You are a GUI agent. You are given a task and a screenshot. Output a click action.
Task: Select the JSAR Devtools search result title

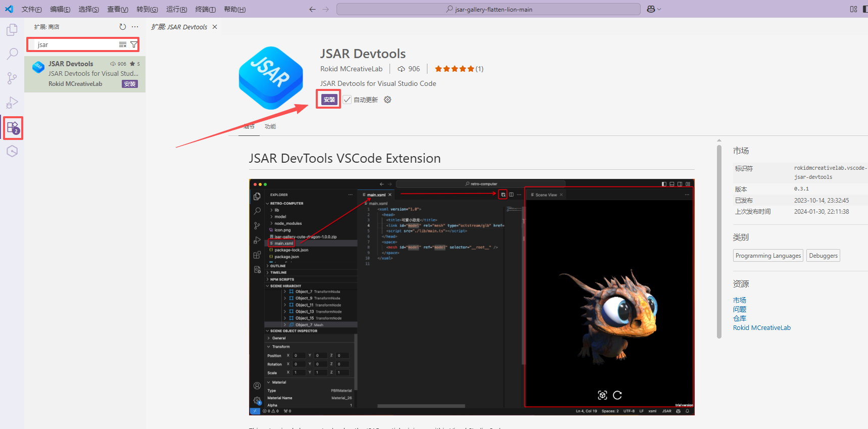click(71, 64)
